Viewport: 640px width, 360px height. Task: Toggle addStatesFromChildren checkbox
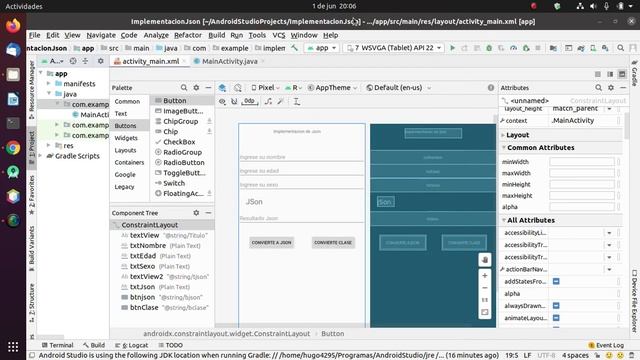[556, 281]
